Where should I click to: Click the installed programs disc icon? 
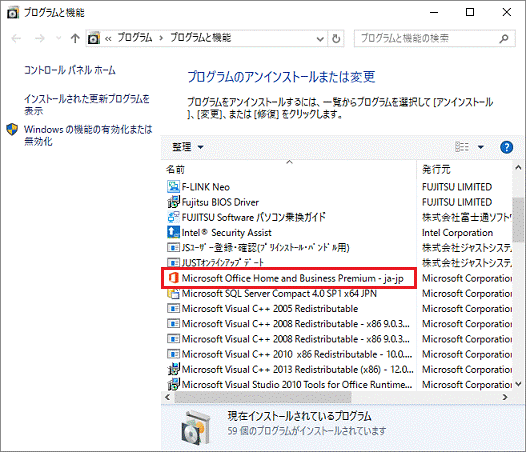pos(196,428)
